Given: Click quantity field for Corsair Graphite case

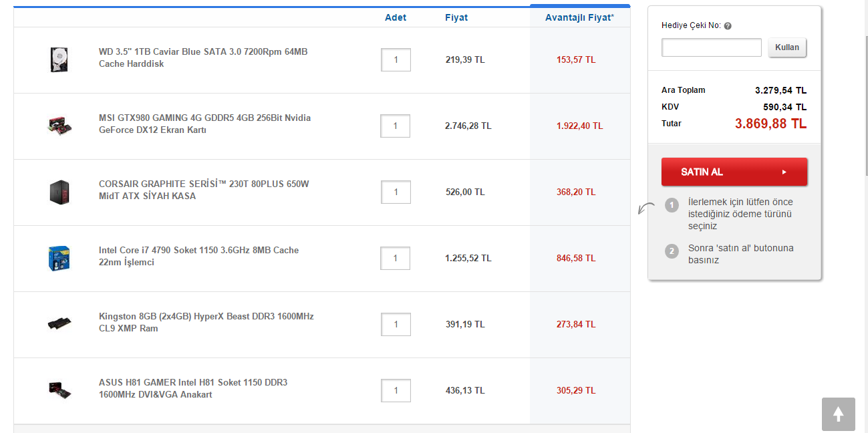Looking at the screenshot, I should pos(396,192).
